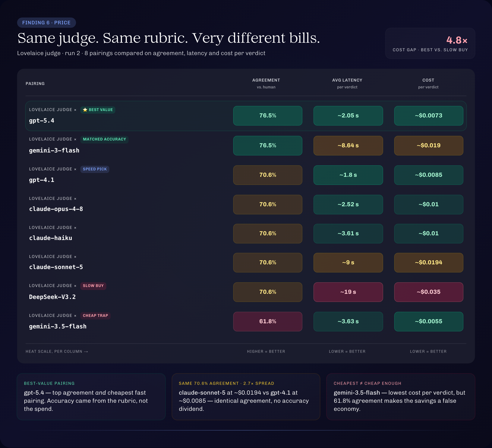Click the ~$0.0085 cost cell
492x448 pixels.
(x=429, y=175)
